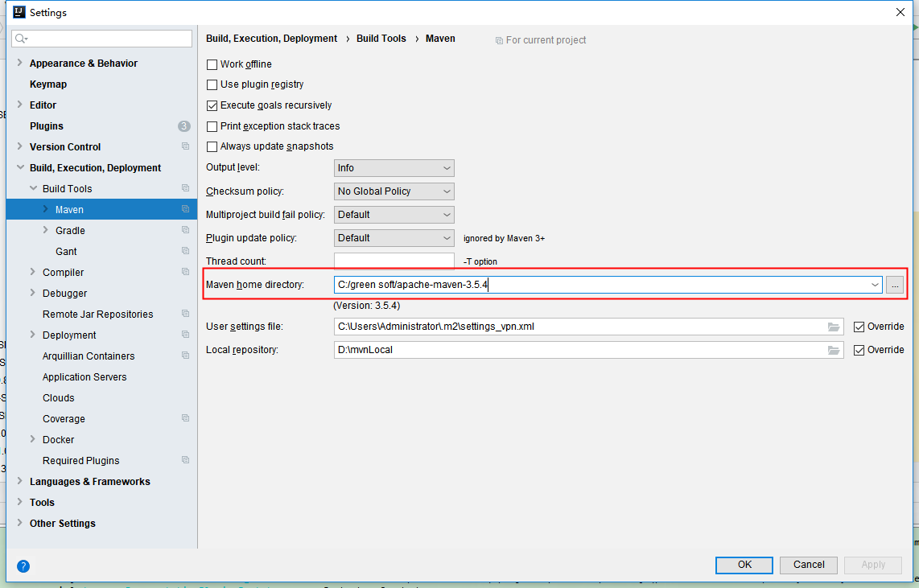Screen dimensions: 919x588
Task: Open the Maven home directory dropdown arrow
Action: [875, 284]
